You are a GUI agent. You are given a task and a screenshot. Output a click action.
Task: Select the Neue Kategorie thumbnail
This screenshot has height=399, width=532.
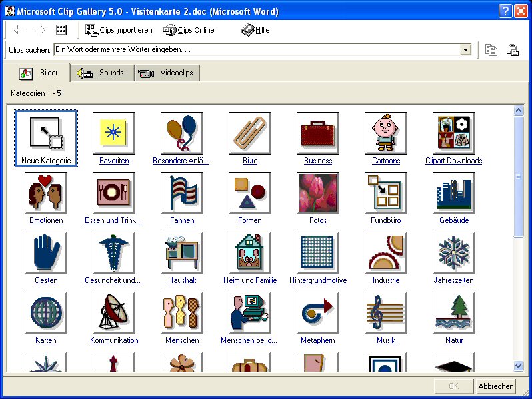[46, 138]
